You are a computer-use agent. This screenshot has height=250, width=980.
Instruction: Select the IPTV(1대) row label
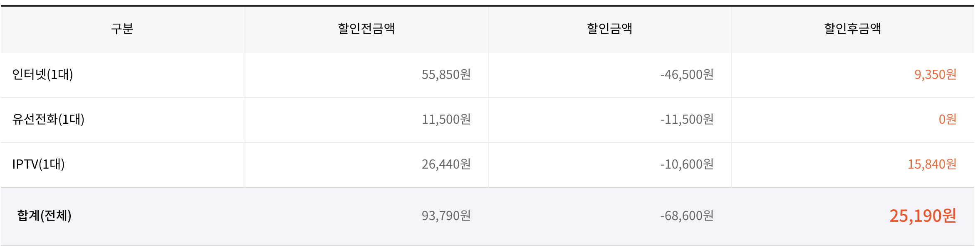click(x=38, y=164)
